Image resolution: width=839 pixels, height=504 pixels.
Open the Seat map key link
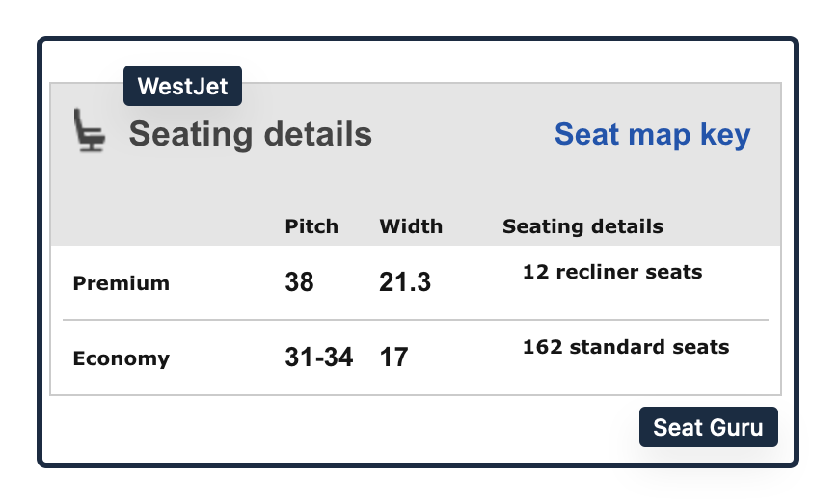point(652,134)
